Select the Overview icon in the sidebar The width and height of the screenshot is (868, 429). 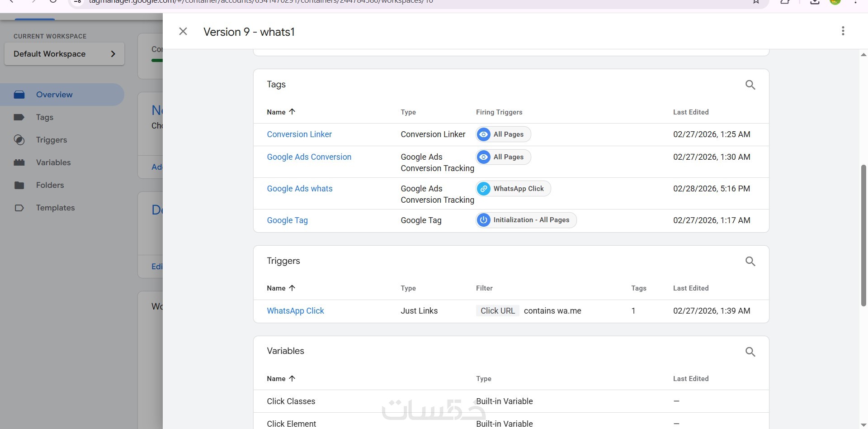point(19,95)
